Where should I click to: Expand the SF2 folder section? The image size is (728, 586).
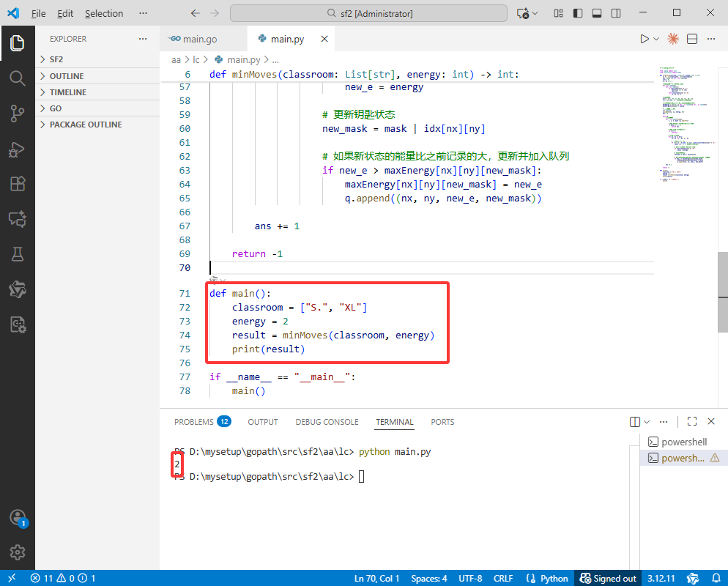point(97,59)
